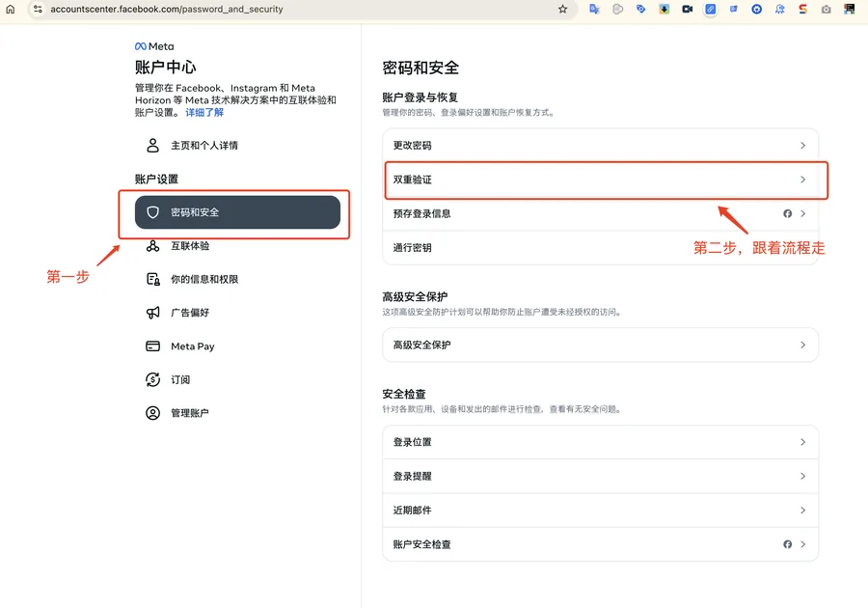This screenshot has height=608, width=868.
Task: Click the red S extension icon
Action: click(x=802, y=9)
